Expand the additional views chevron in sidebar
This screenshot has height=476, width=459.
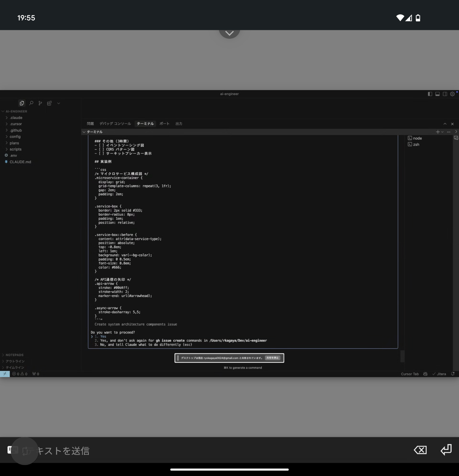coord(58,103)
